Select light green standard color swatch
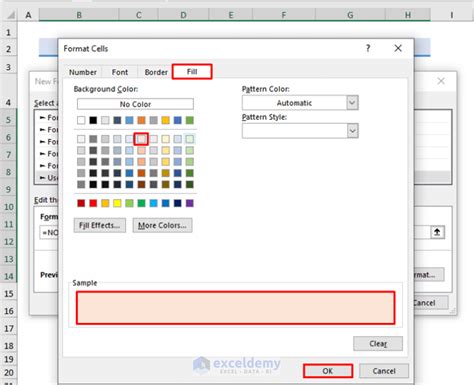This screenshot has width=474, height=385. 129,203
